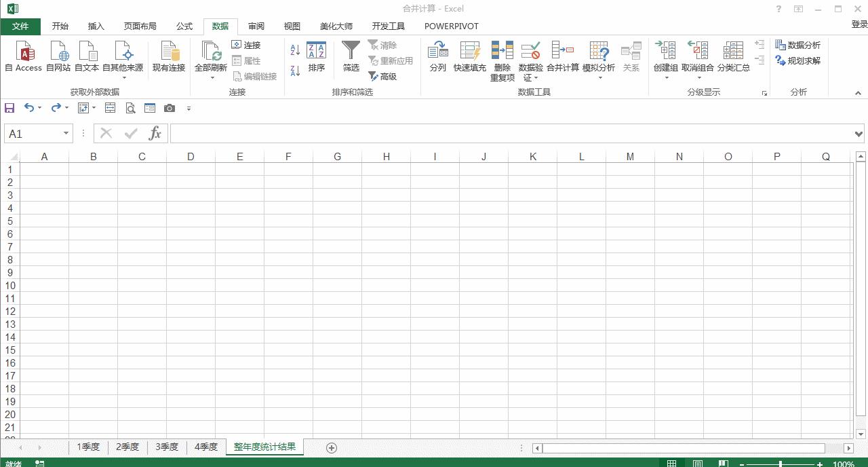868x467 pixels.
Task: Click 登录 sign in link
Action: [x=859, y=24]
